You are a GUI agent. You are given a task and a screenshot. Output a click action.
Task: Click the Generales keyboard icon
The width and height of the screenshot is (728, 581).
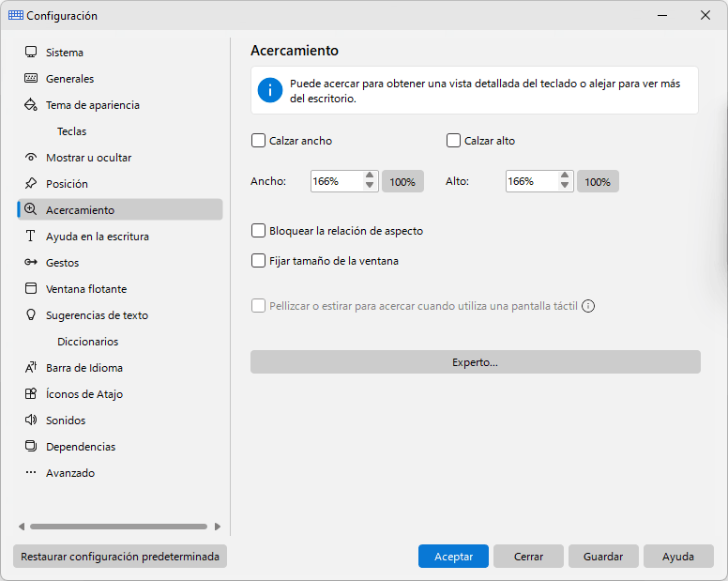coord(31,78)
